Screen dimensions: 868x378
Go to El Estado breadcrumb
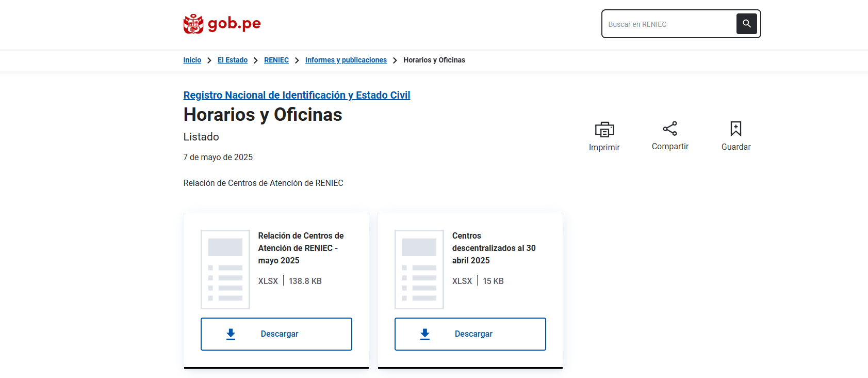[x=233, y=60]
